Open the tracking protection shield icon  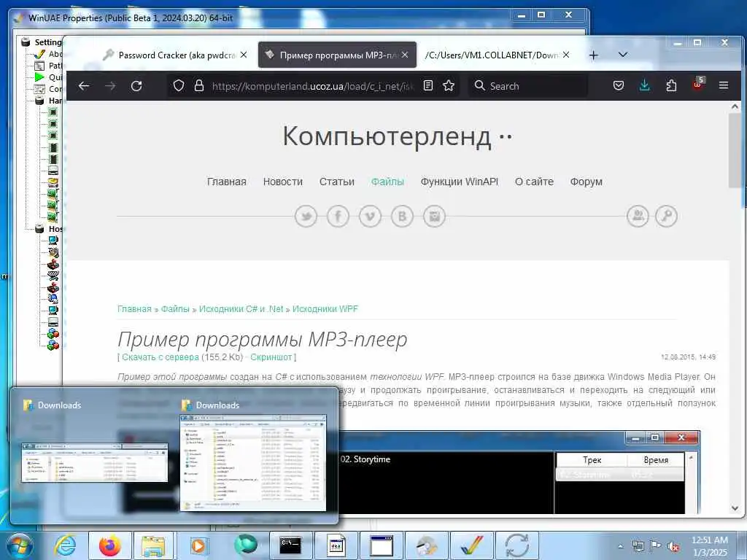(x=179, y=86)
